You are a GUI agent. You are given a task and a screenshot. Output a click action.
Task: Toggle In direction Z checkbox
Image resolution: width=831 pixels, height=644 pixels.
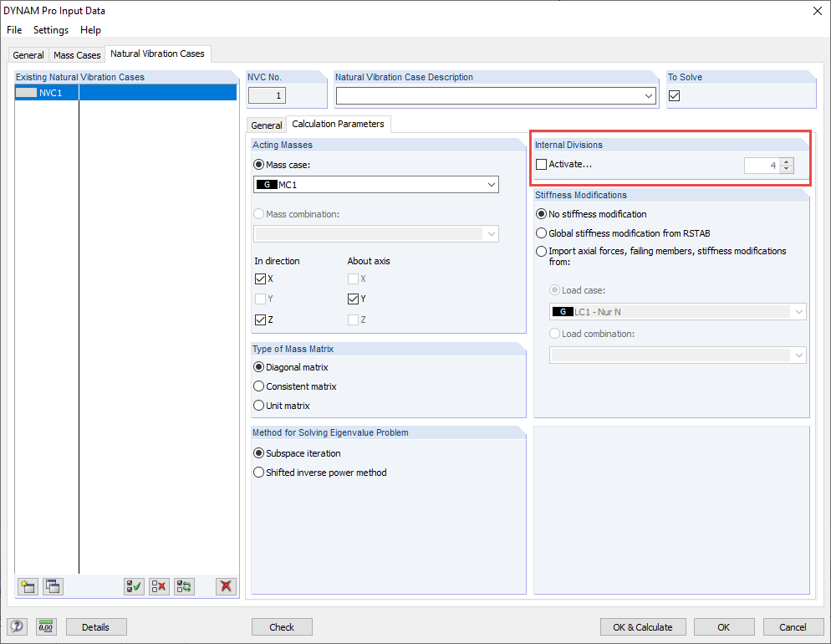[x=260, y=319]
